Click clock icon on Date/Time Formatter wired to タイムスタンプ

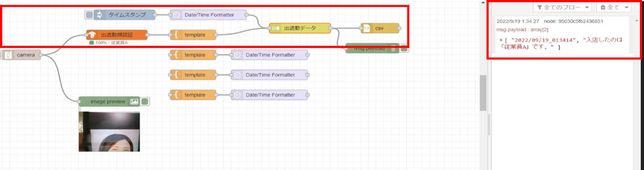tap(176, 15)
